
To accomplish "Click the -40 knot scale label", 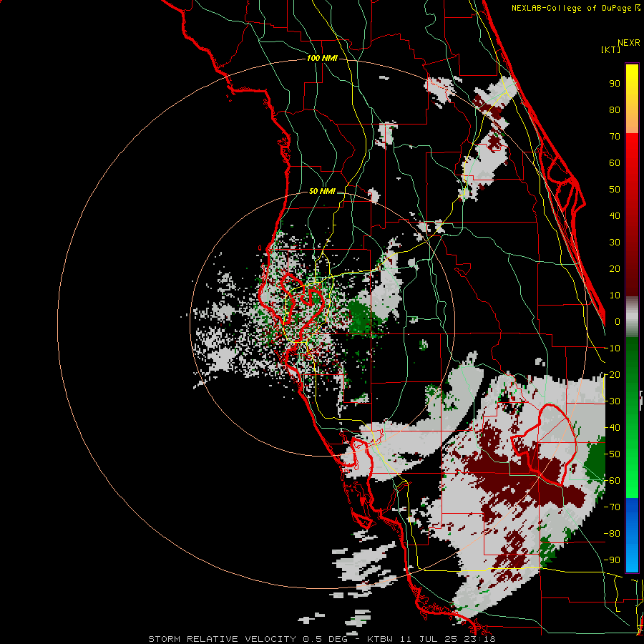I will click(x=612, y=428).
